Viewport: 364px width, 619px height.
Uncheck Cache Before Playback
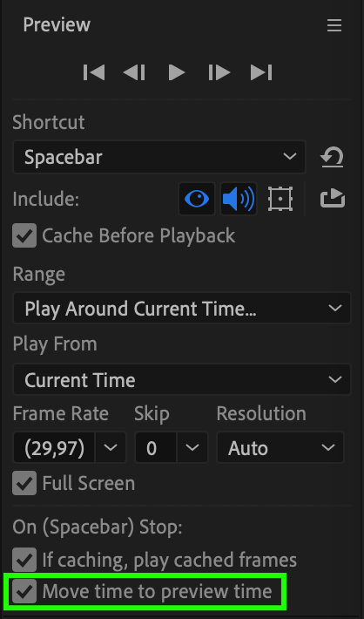24,235
